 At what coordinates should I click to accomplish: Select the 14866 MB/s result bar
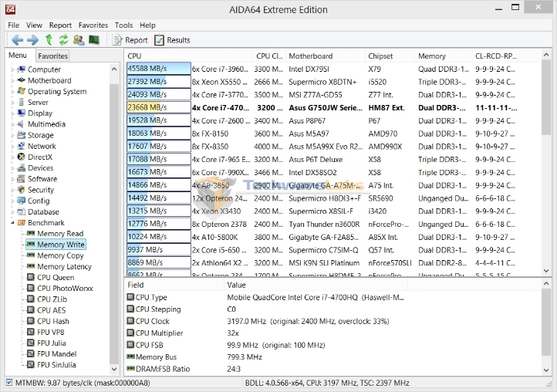coord(158,184)
